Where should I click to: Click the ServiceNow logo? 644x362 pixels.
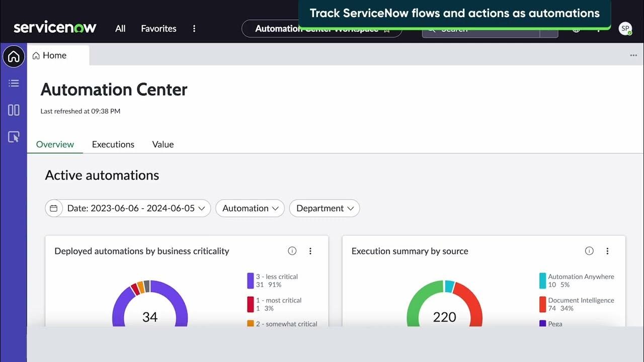(x=55, y=27)
